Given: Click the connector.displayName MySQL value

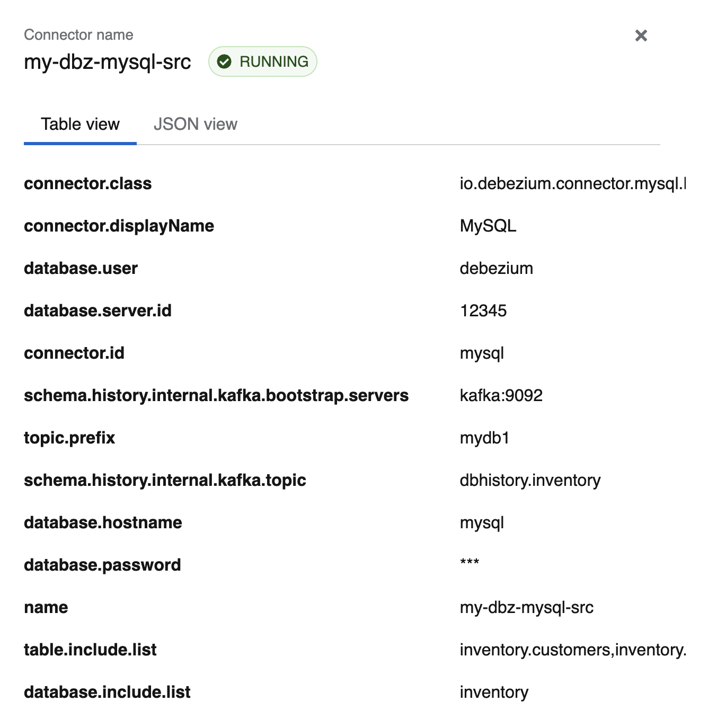Looking at the screenshot, I should tap(488, 226).
